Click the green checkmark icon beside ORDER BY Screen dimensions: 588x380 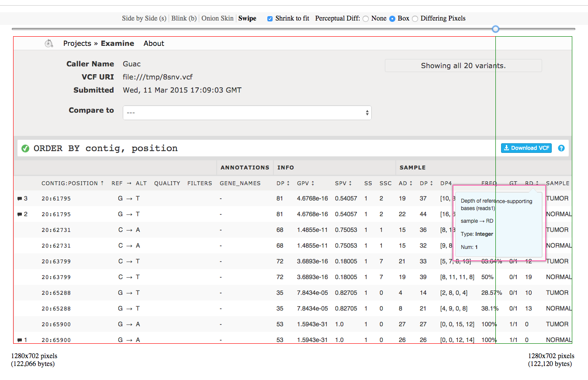25,149
